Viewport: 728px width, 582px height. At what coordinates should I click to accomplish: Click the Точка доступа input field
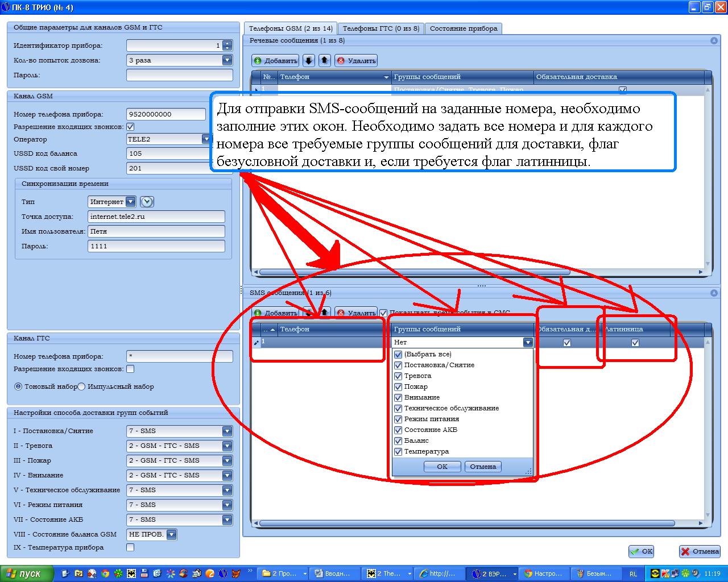point(156,217)
